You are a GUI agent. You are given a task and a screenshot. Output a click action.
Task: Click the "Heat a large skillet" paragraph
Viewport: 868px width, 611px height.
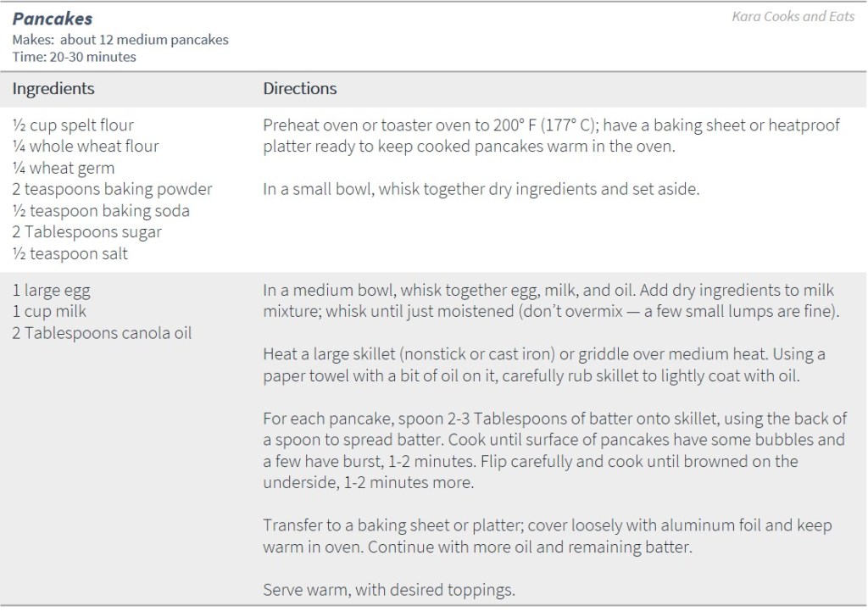[x=544, y=364]
